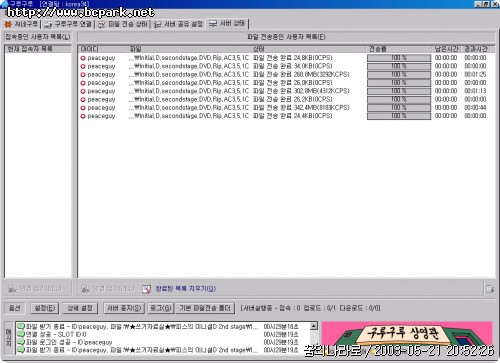Image resolution: width=500 pixels, height=363 pixels.
Task: Select the red status icon of 24.8KB transfer row
Action: click(83, 58)
